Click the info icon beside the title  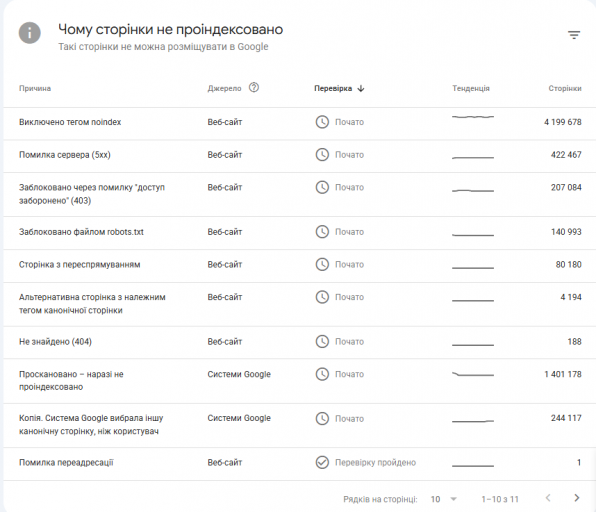[30, 33]
